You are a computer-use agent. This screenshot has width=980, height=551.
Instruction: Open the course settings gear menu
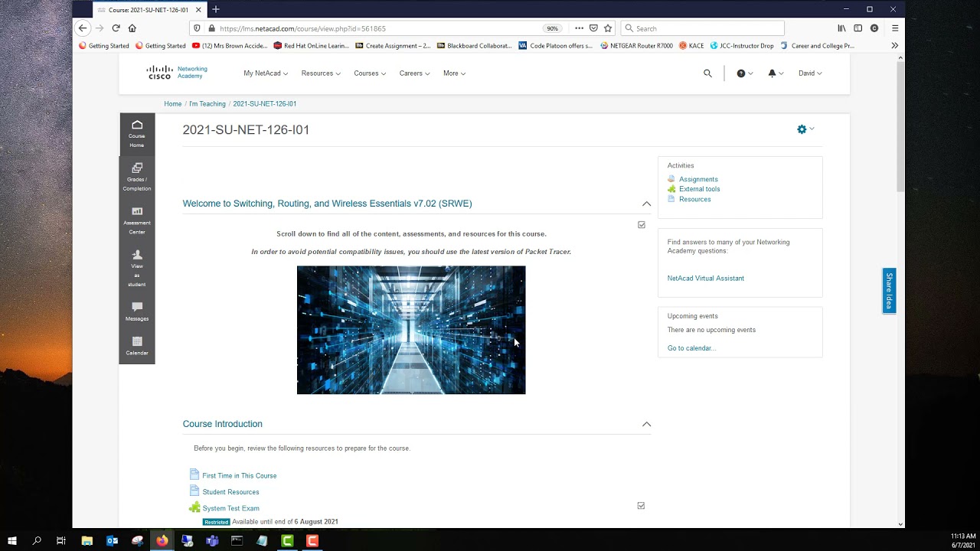[805, 129]
